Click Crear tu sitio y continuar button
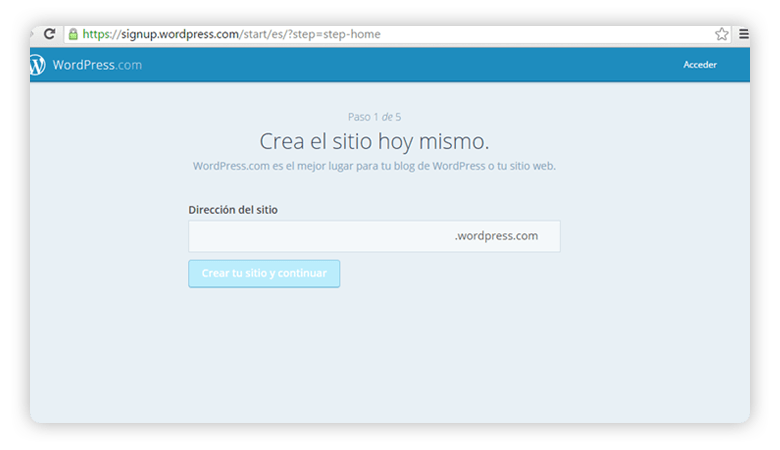This screenshot has height=450, width=780. click(x=264, y=273)
